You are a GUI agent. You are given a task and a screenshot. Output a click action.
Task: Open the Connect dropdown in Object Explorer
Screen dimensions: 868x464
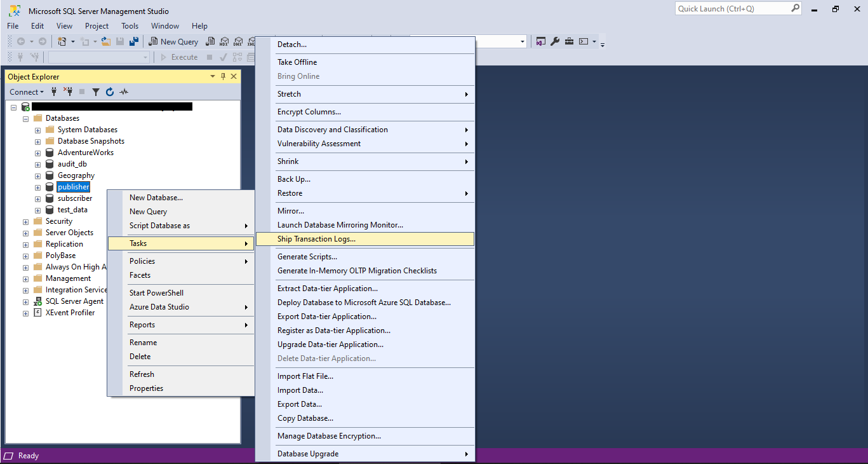tap(27, 92)
